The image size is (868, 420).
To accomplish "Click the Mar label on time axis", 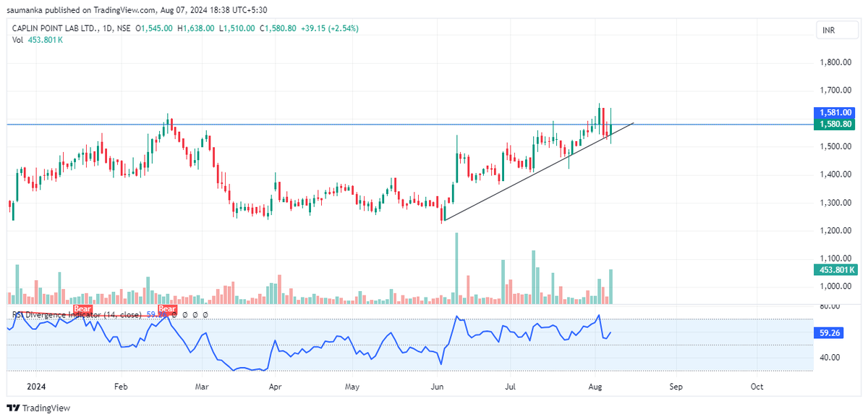I will (202, 387).
